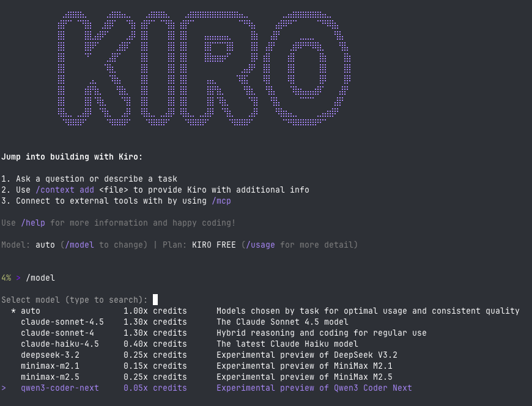The height and width of the screenshot is (406, 532).
Task: Click 'The latest Claude Haiku model' description
Action: [x=287, y=344]
